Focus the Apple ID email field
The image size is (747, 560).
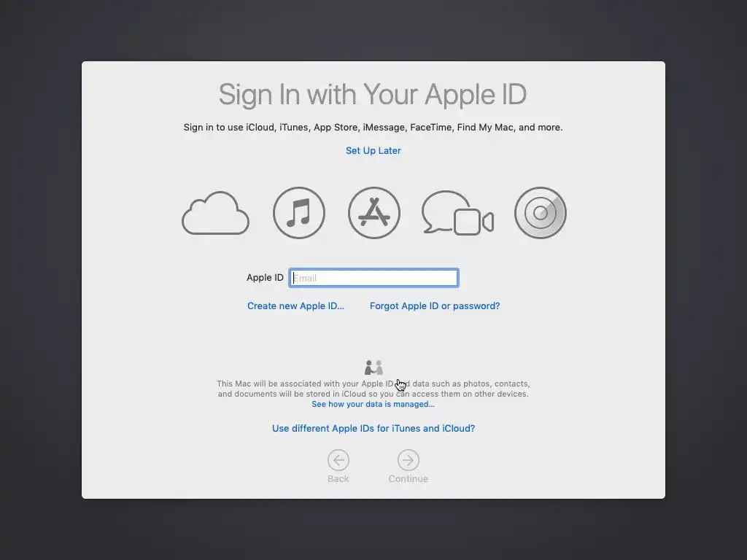point(373,278)
